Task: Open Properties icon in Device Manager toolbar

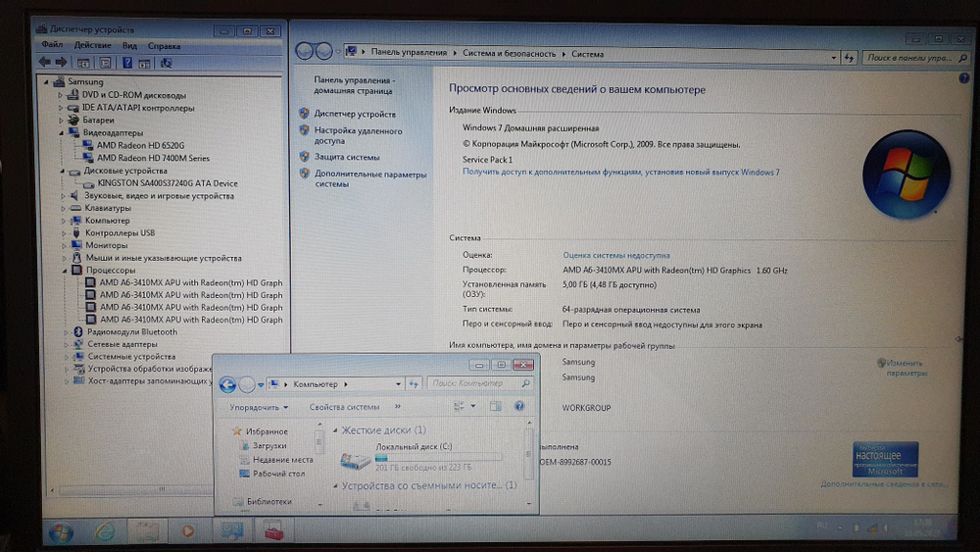Action: coord(105,63)
